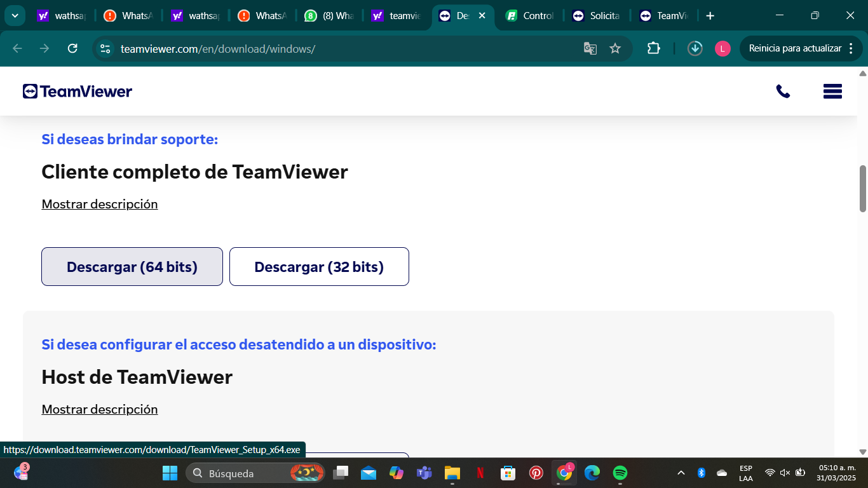Click the heading Host de TeamViewer
Screen dimensions: 868x488
point(137,377)
